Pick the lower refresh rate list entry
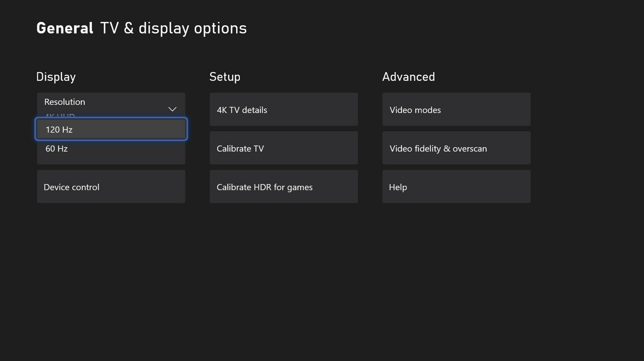This screenshot has height=361, width=644. 111,149
